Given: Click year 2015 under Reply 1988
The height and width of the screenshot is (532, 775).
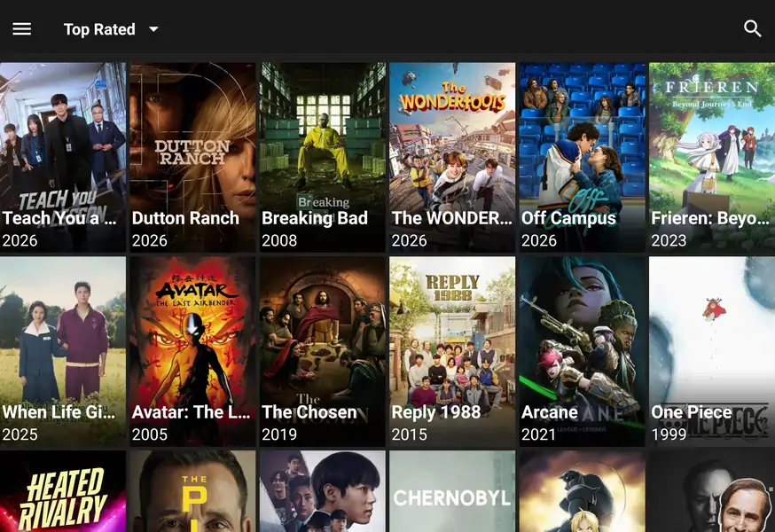Looking at the screenshot, I should (410, 434).
